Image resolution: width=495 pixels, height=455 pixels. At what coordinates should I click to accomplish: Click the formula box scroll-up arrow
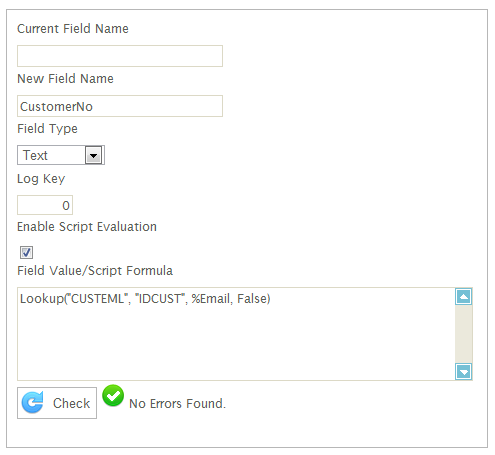click(x=463, y=297)
